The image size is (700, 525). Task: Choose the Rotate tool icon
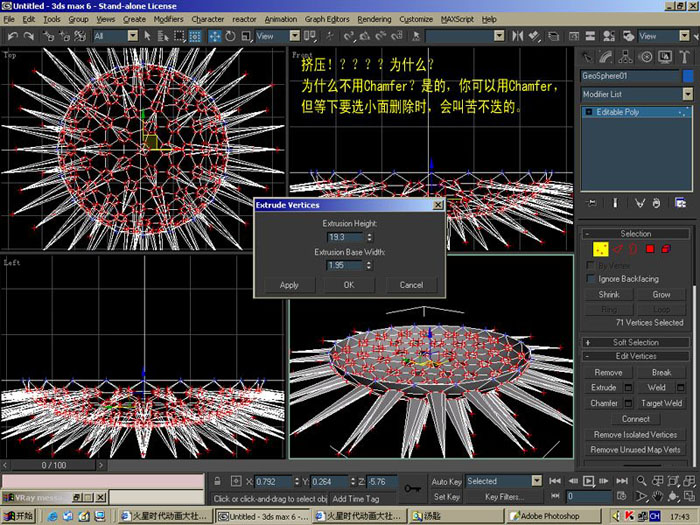(230, 36)
